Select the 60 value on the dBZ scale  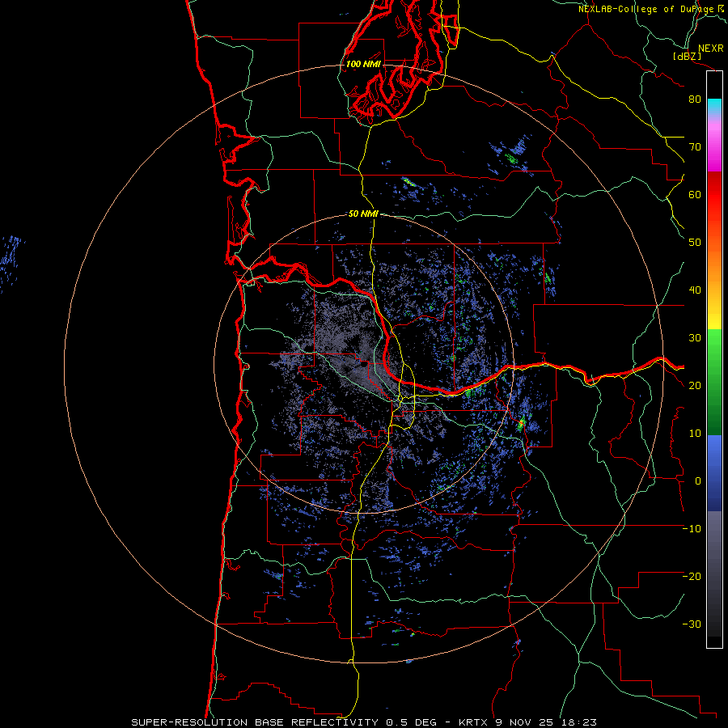pyautogui.click(x=695, y=194)
